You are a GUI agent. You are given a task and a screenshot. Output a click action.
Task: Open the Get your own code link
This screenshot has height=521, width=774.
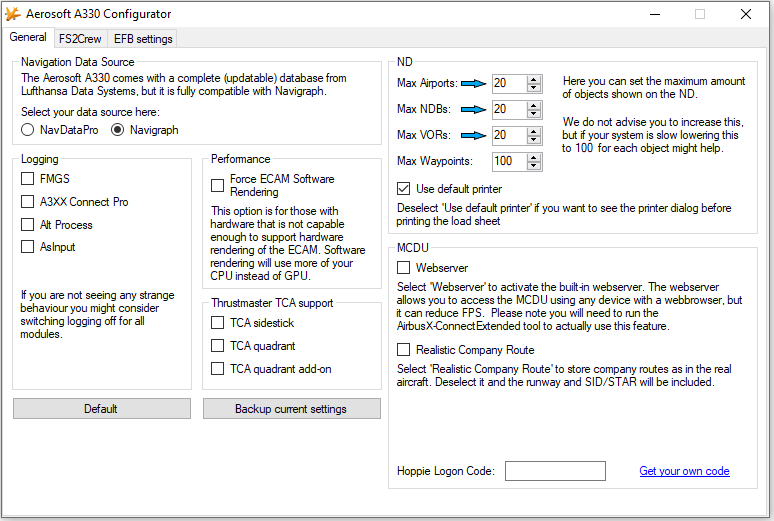pos(684,471)
